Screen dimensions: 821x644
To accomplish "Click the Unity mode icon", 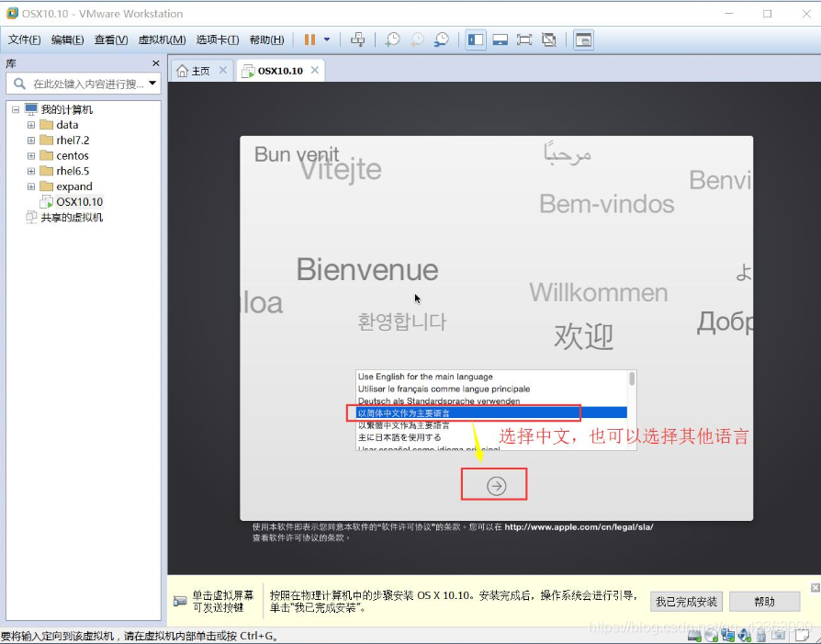I will pos(548,40).
